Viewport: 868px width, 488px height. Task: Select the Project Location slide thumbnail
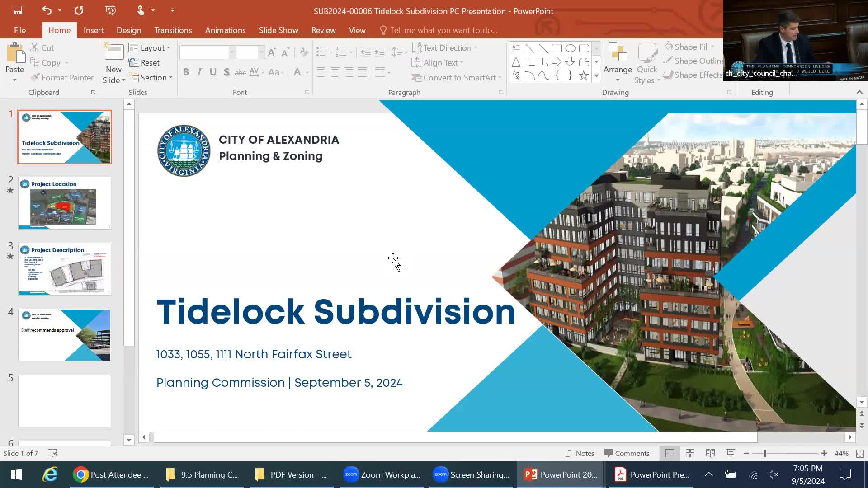pos(64,203)
